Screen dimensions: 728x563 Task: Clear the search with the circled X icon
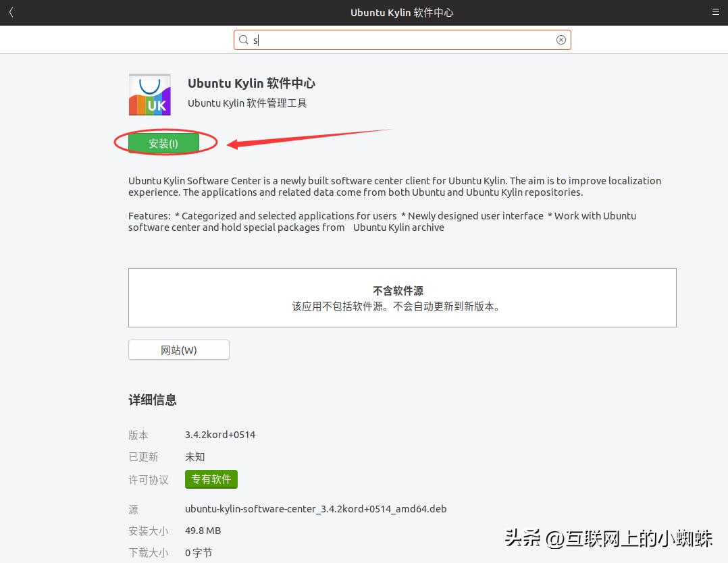point(561,40)
